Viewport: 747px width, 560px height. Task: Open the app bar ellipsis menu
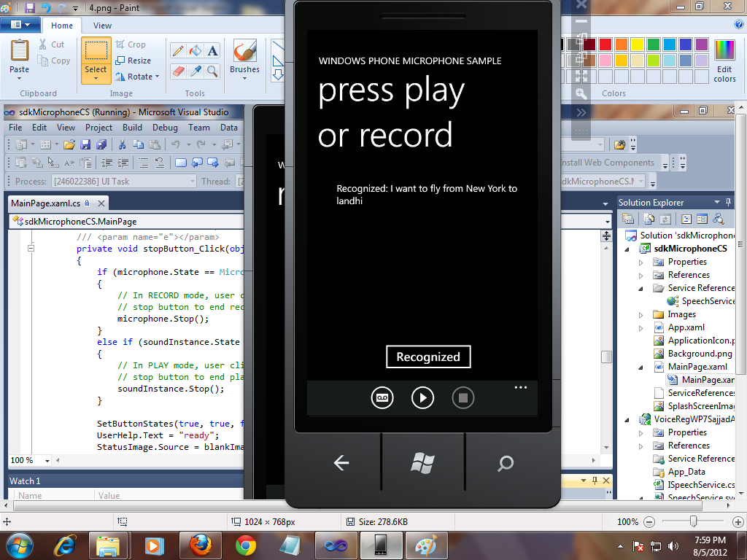pos(521,388)
